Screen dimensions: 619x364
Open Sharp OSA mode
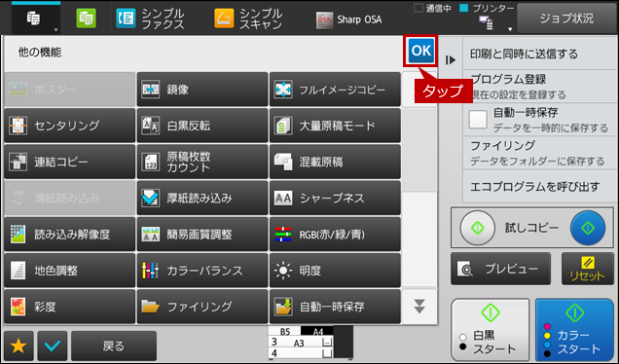[349, 19]
